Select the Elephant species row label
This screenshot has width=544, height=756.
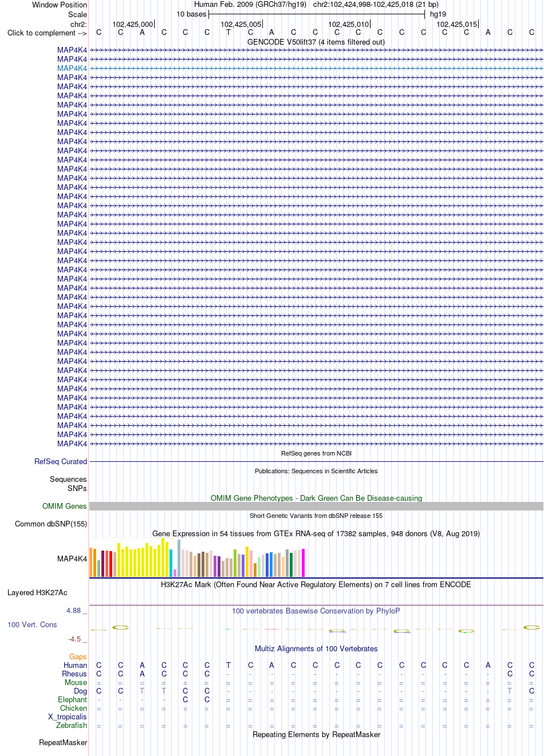tap(72, 699)
